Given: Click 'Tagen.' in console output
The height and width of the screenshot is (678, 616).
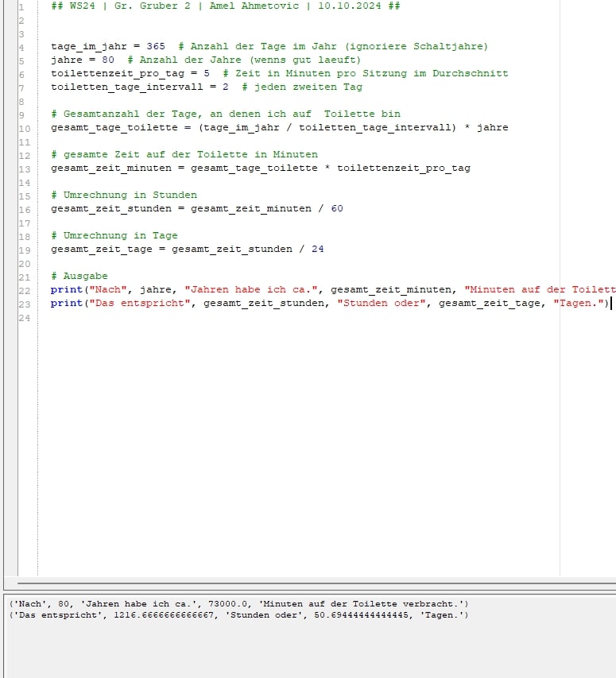Looking at the screenshot, I should point(442,615).
